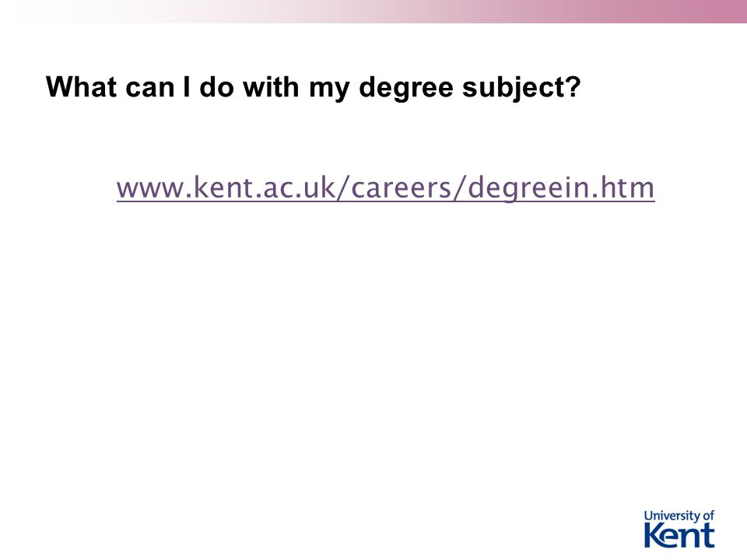The height and width of the screenshot is (560, 747).
Task: Click the word 'What' in the heading
Action: 81,86
